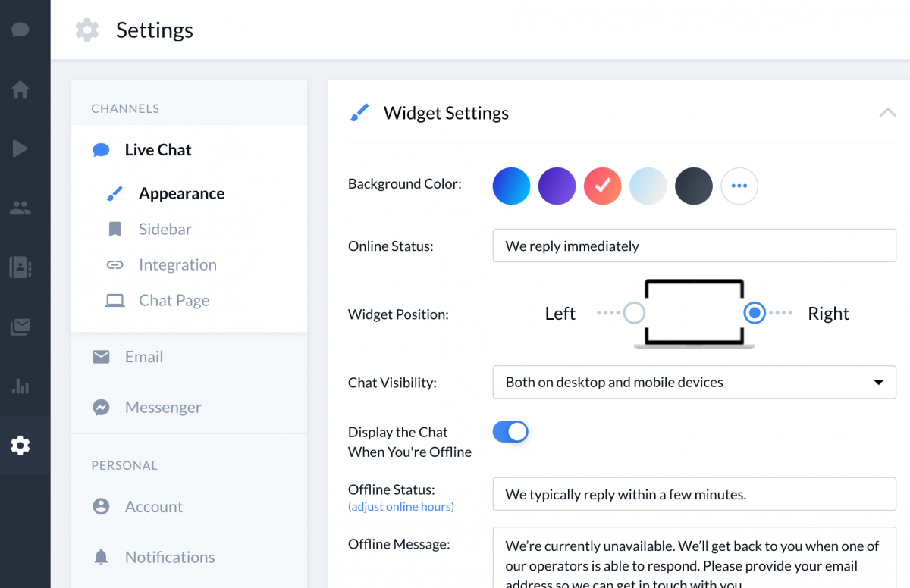
Task: Open the address book icon in left bar
Action: 20,267
